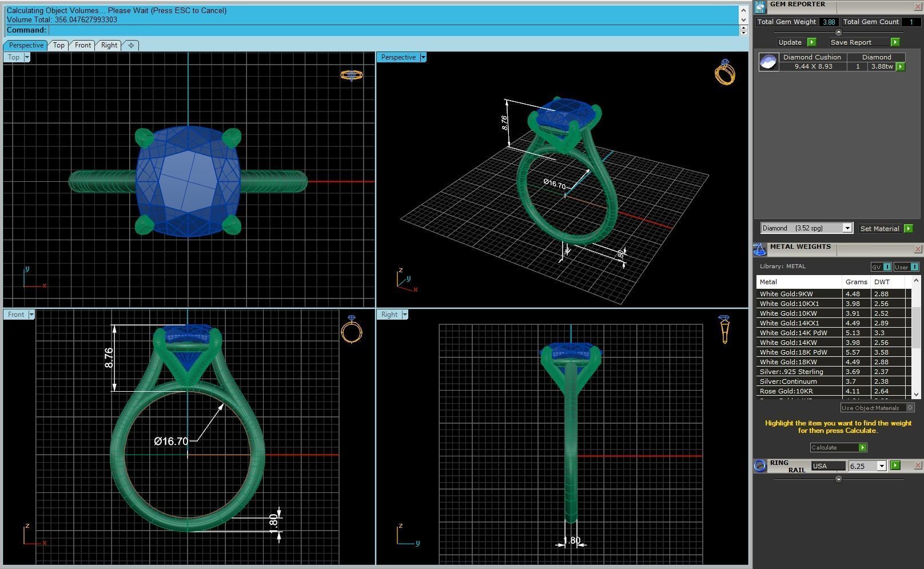Collapse Gem Reporter with up-arrow handle
The width and height of the screenshot is (924, 569).
pos(839,32)
